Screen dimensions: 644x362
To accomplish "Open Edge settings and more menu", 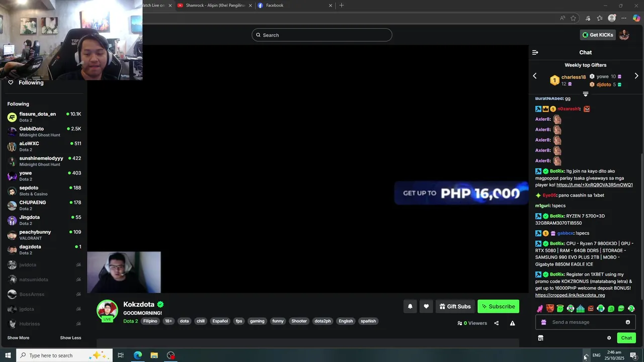I will click(624, 18).
